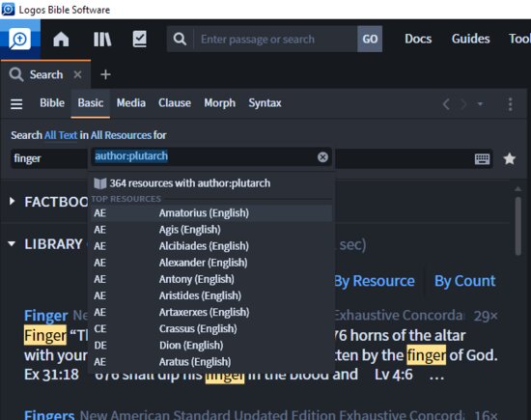
Task: Open the Library books icon
Action: coord(102,40)
